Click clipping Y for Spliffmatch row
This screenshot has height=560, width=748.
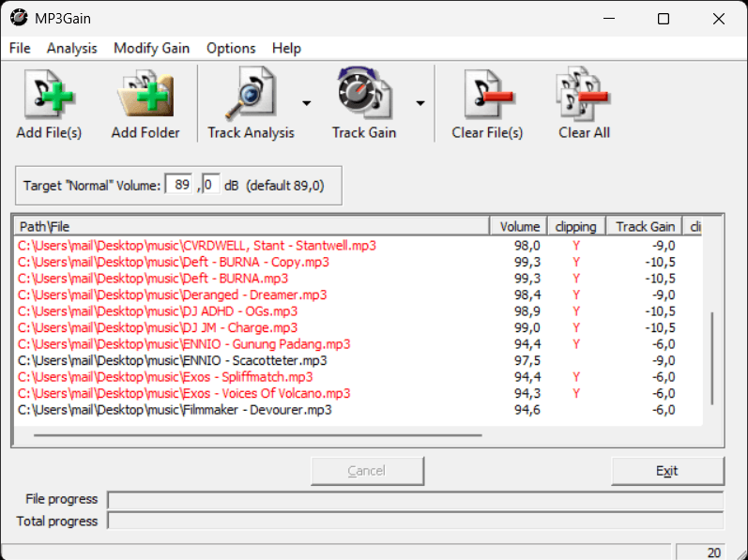tap(576, 377)
